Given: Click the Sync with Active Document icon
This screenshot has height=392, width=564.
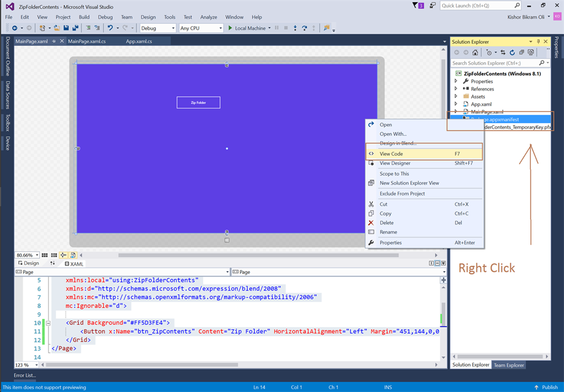Looking at the screenshot, I should point(503,52).
